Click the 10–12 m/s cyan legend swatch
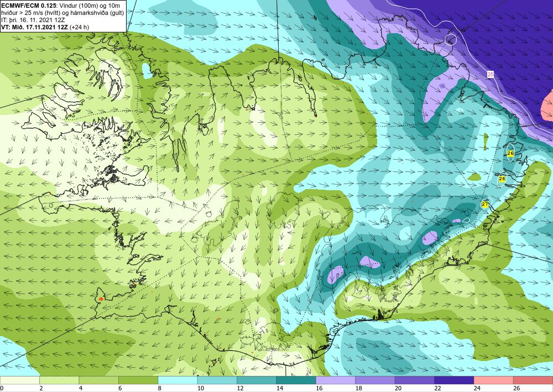 coord(217,380)
